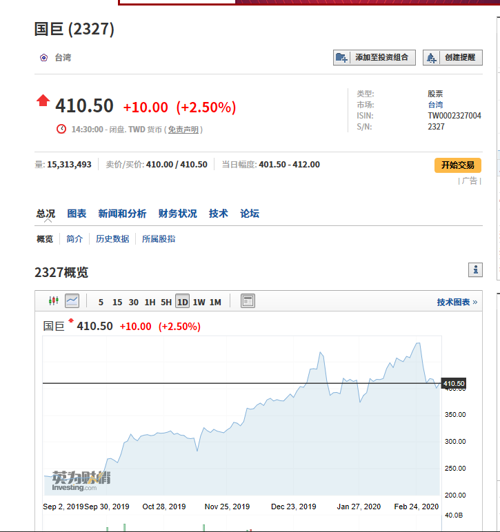Click the alert bell icon
This screenshot has width=500, height=532.
pos(431,58)
